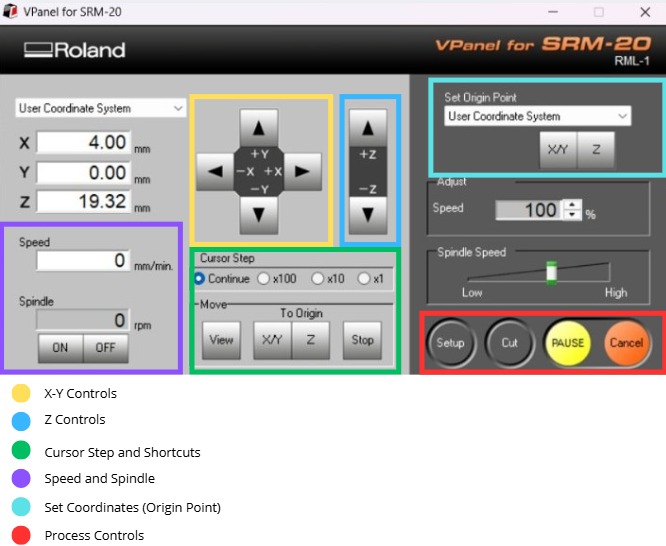The width and height of the screenshot is (666, 546).
Task: Click the Y coordinate field showing 0.00
Action: tap(83, 173)
